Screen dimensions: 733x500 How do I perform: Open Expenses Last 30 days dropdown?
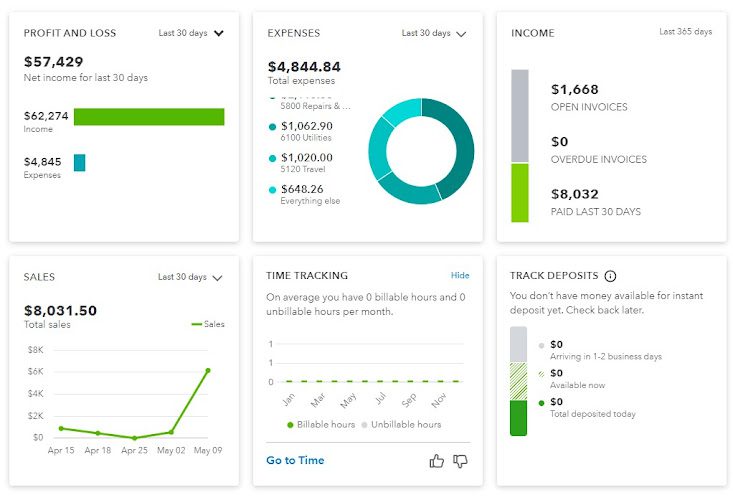pyautogui.click(x=434, y=33)
